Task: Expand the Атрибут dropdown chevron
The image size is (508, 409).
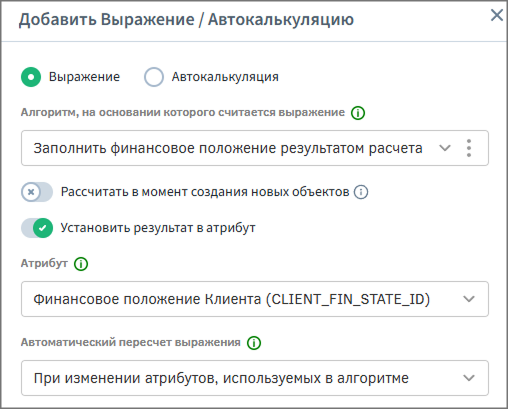Action: point(469,299)
